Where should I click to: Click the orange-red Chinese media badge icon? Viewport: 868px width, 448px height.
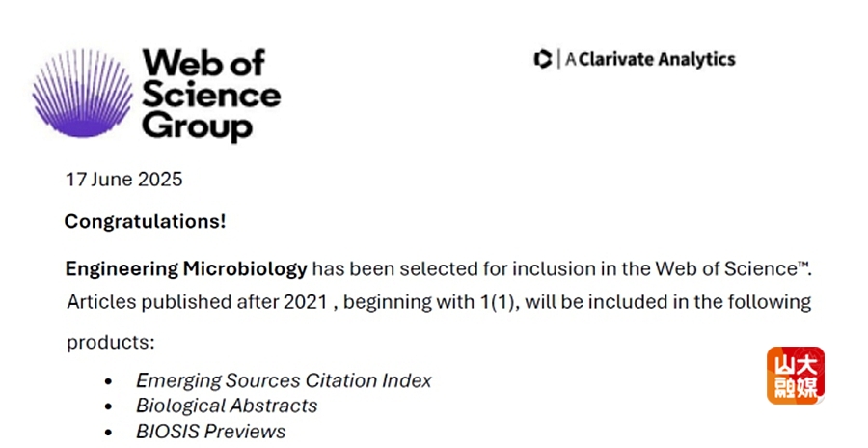pyautogui.click(x=796, y=376)
